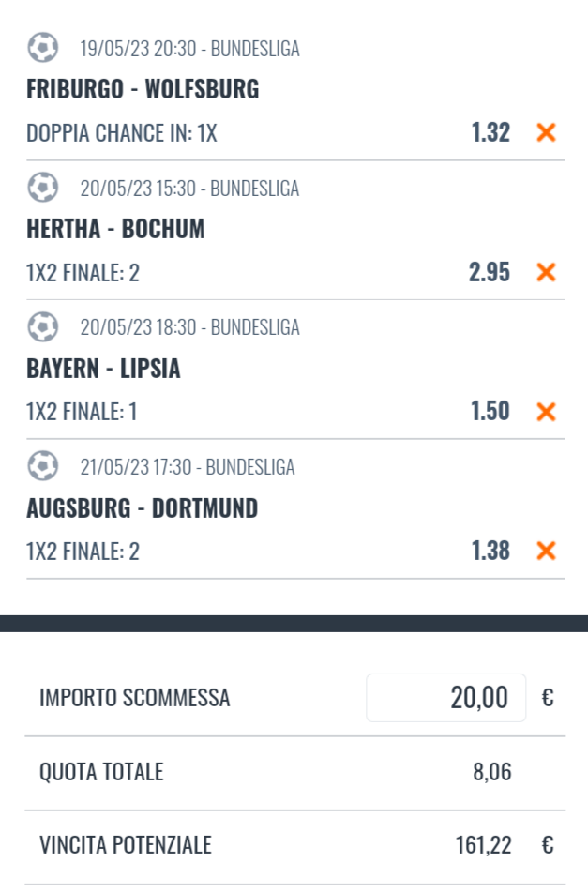Click the Quota Totale value 8,06
This screenshot has width=588, height=893.
(x=492, y=772)
